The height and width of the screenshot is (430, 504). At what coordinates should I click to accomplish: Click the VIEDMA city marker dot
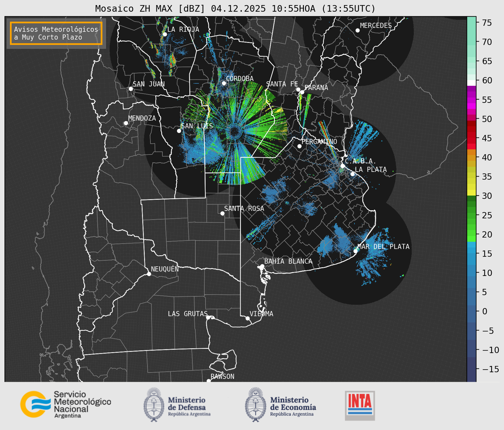[248, 318]
